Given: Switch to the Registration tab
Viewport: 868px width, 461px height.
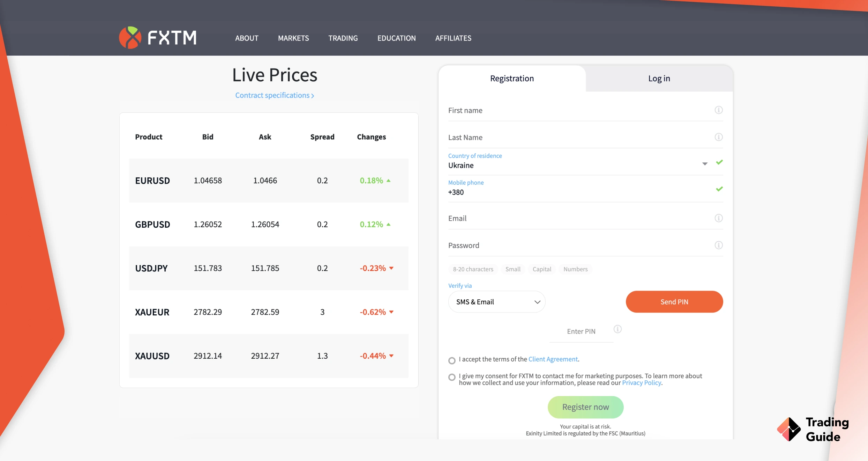Looking at the screenshot, I should point(512,79).
